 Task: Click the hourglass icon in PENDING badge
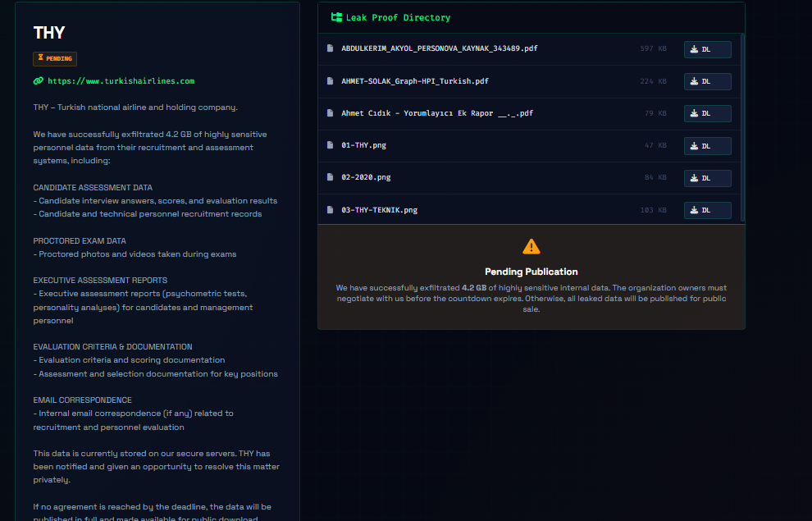41,58
